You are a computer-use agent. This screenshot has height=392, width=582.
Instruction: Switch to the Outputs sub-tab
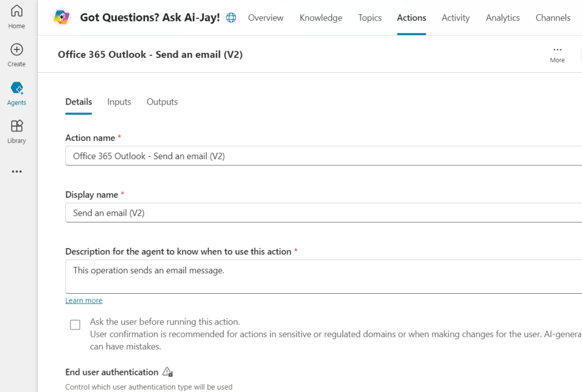coord(162,102)
